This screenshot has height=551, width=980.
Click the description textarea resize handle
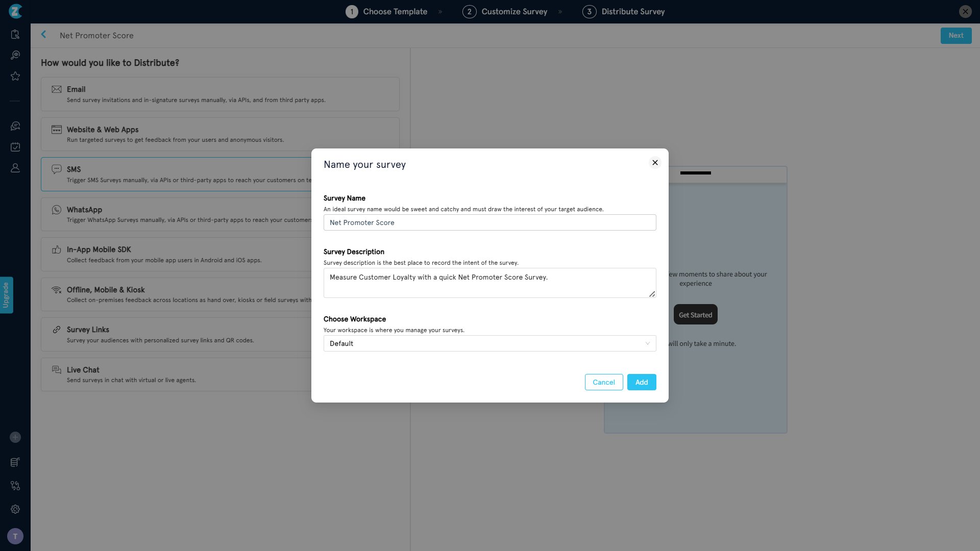pyautogui.click(x=652, y=294)
